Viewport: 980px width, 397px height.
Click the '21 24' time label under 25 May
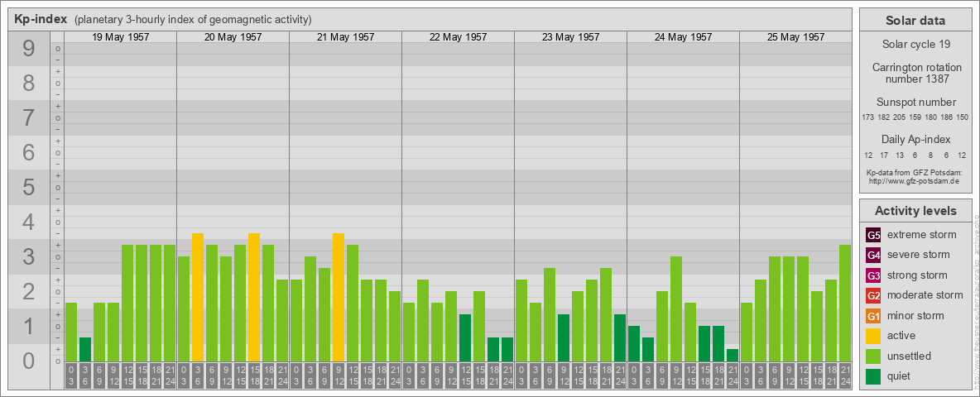pos(844,375)
